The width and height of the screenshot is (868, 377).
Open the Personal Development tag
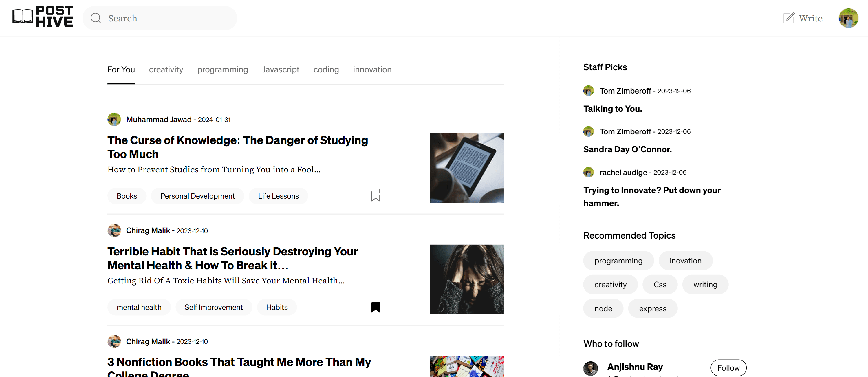pos(197,196)
